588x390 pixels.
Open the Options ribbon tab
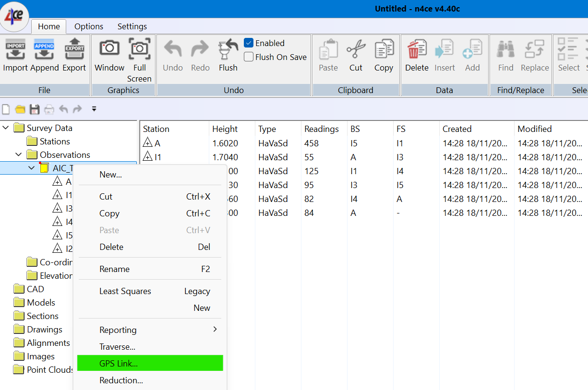click(x=89, y=26)
